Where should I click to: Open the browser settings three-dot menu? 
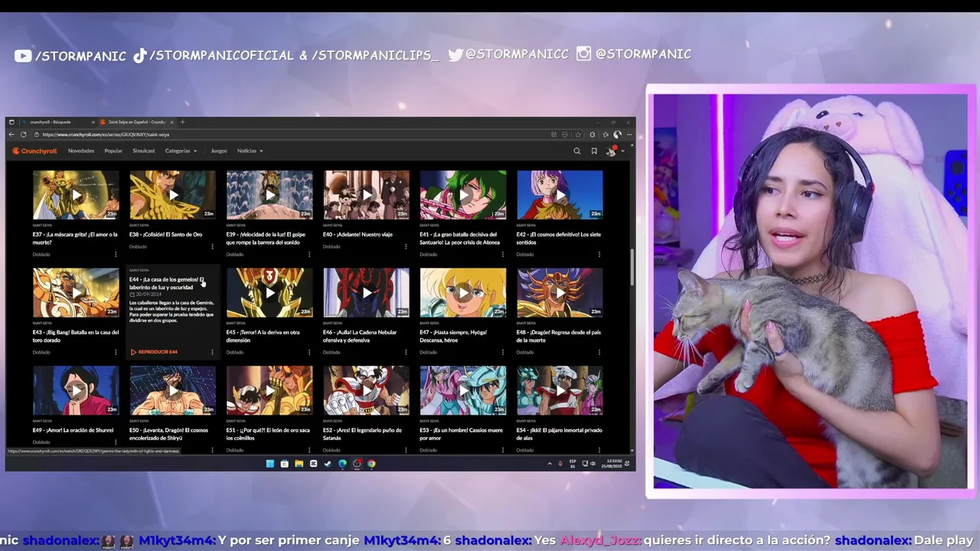(629, 135)
